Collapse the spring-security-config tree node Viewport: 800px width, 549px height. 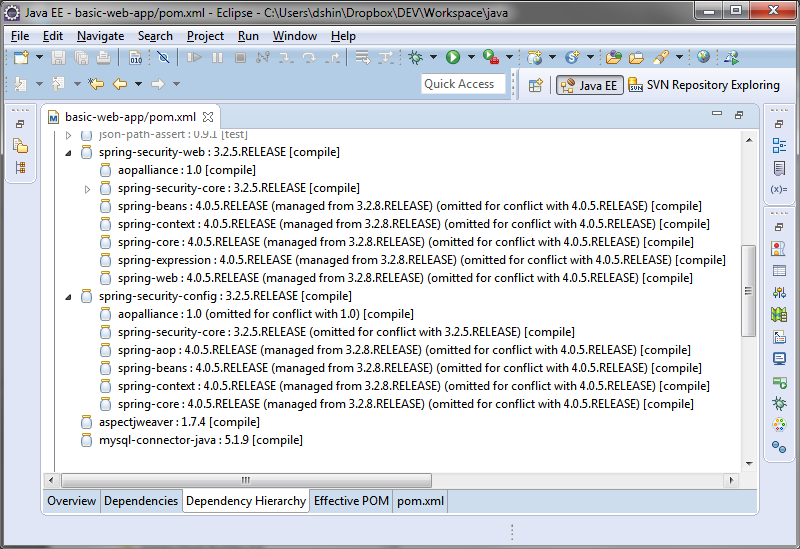point(69,297)
